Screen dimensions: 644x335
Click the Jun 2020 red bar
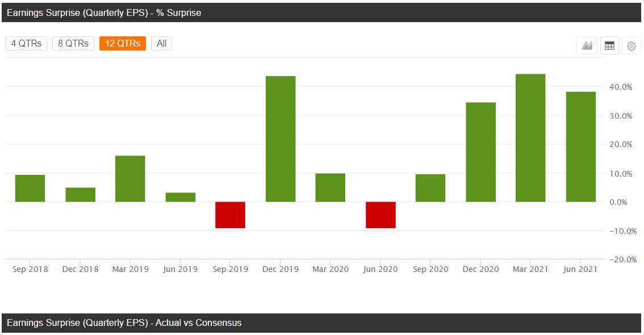pyautogui.click(x=380, y=215)
